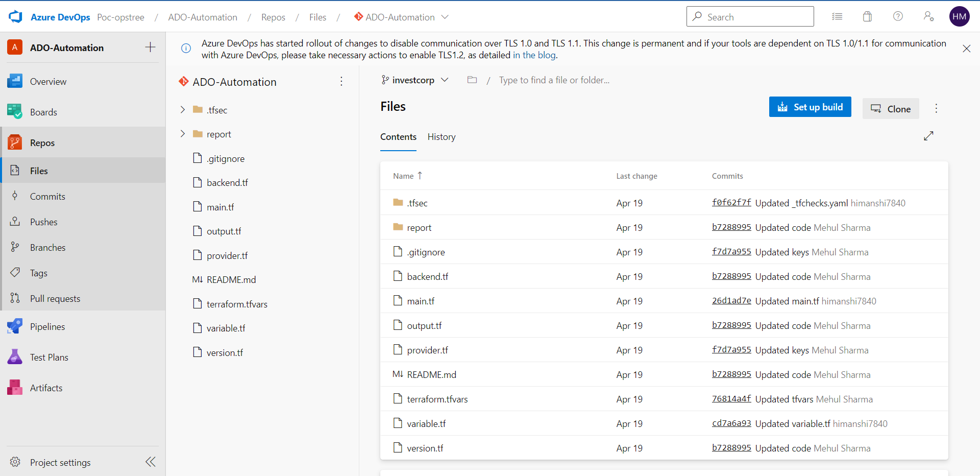Click the 'Type to find a file or folder' field
The width and height of the screenshot is (980, 476).
554,80
